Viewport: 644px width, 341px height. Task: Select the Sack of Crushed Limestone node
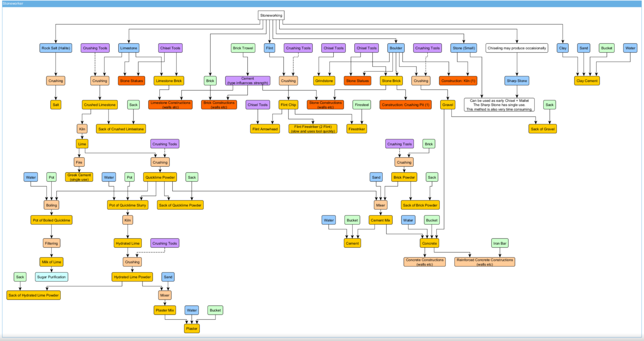click(x=121, y=129)
